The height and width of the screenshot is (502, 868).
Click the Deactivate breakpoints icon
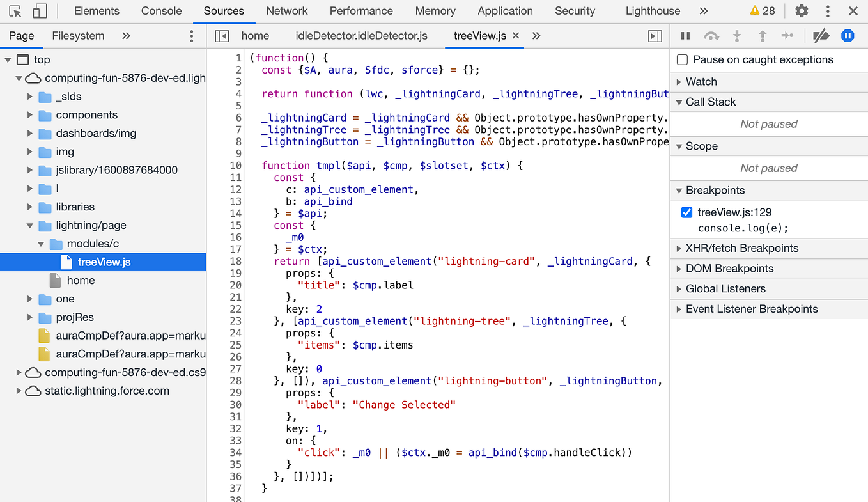point(821,36)
